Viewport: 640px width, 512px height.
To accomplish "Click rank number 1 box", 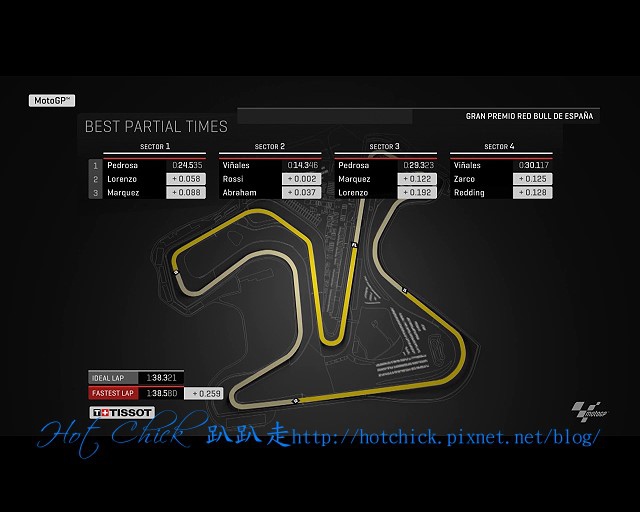I will [95, 165].
